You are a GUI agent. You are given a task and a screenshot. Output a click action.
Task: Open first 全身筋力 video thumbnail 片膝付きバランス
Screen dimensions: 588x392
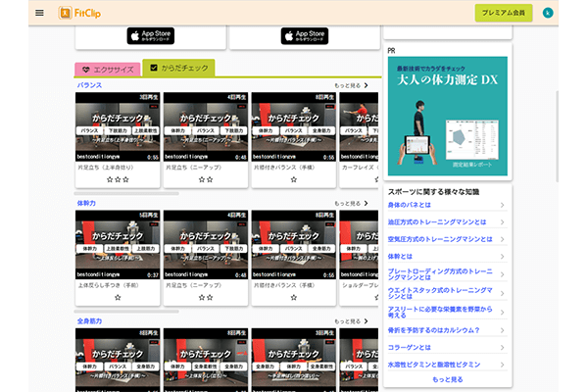click(118, 360)
